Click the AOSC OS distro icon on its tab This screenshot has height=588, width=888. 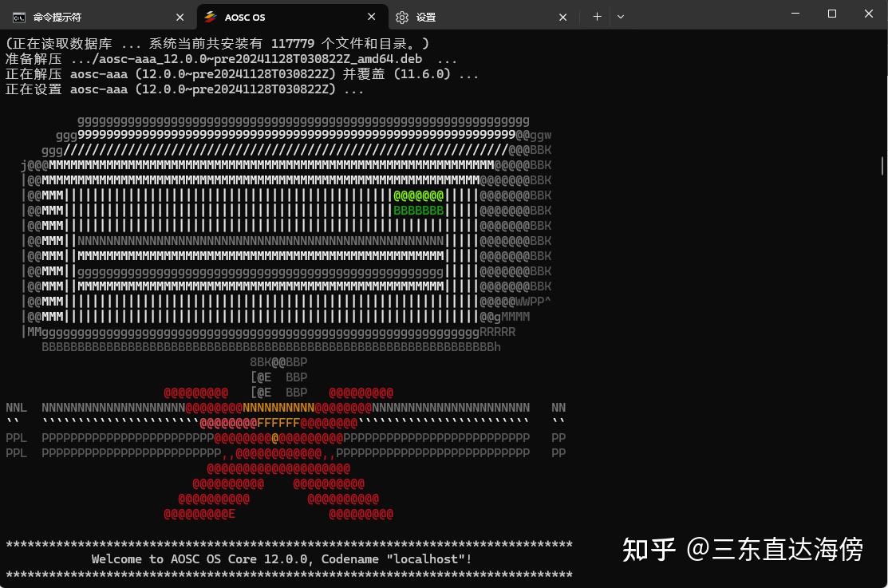(209, 16)
